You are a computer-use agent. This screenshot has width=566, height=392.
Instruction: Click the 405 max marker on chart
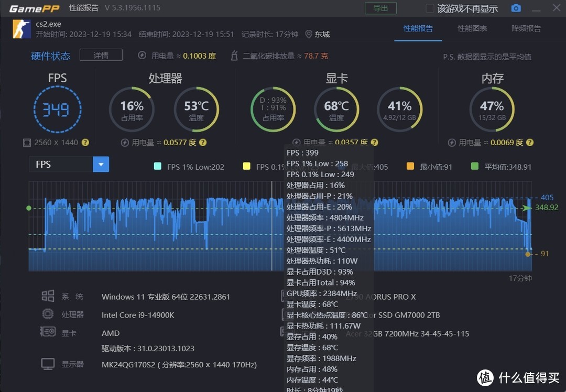(x=547, y=198)
